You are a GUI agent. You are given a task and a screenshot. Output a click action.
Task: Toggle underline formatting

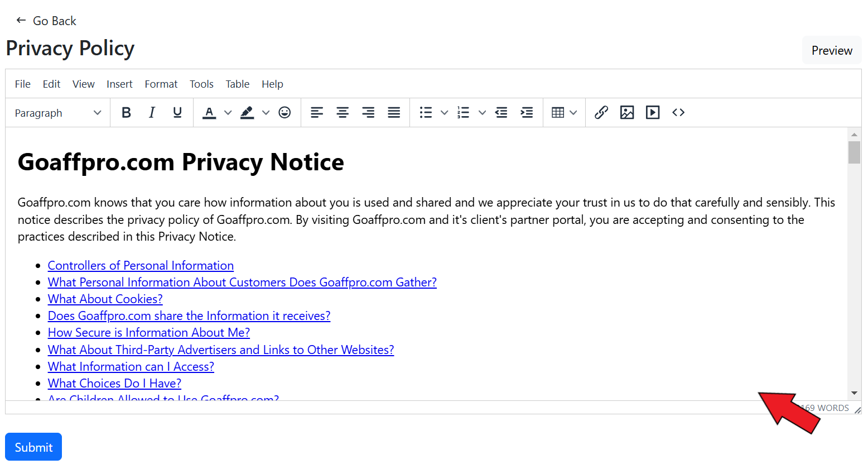177,113
